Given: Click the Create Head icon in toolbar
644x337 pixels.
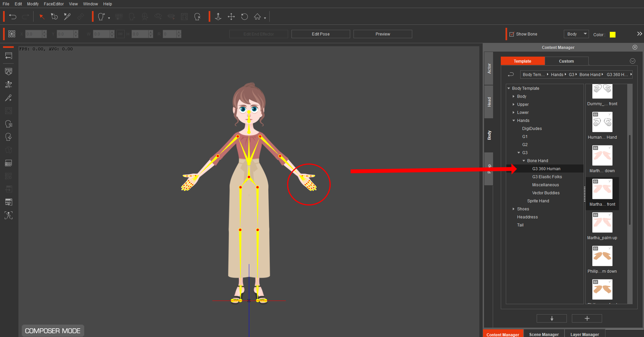Looking at the screenshot, I should (x=101, y=16).
